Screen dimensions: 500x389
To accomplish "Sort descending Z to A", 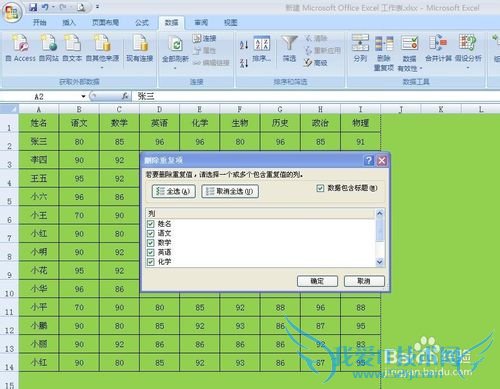I will (244, 63).
